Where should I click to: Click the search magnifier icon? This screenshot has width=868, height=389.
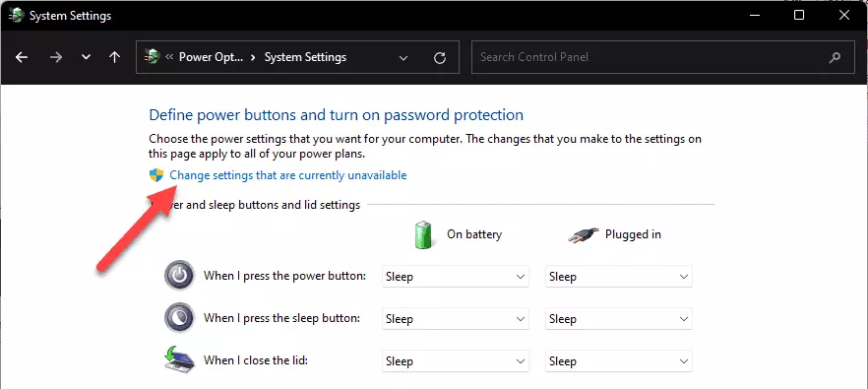[835, 57]
